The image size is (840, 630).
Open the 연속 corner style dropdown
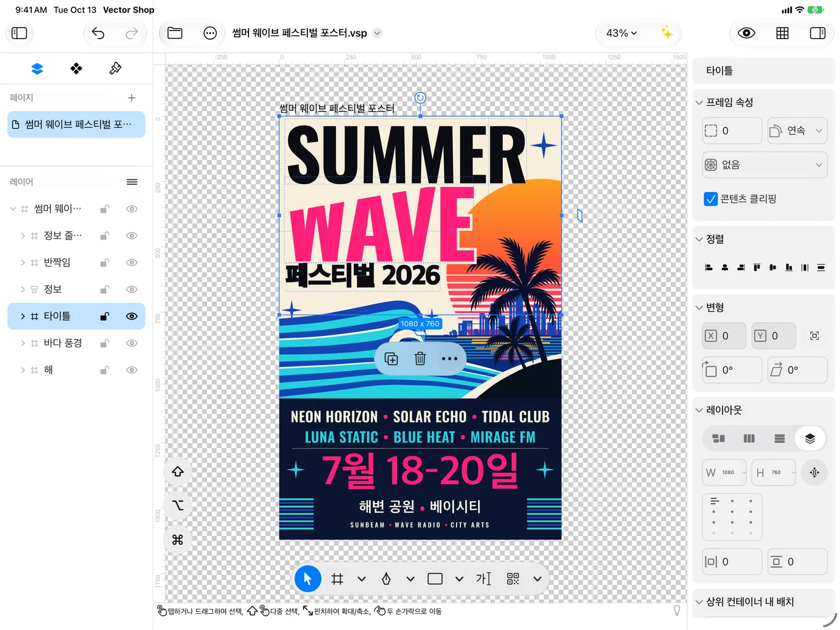[x=797, y=131]
